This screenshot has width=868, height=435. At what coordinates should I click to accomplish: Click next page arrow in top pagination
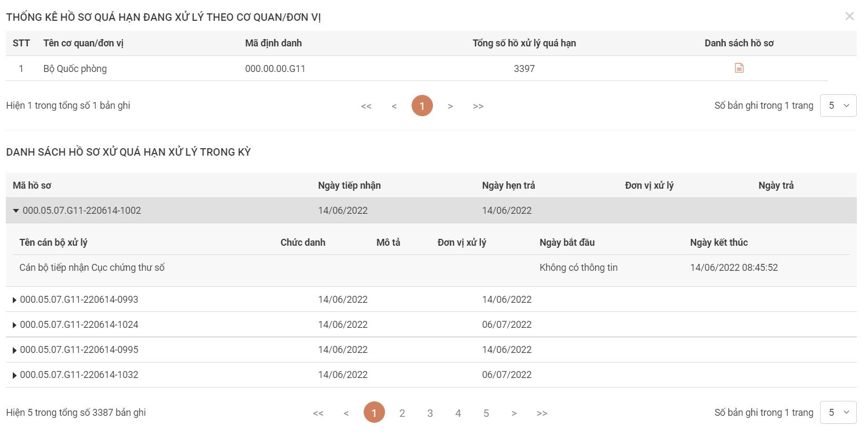coord(450,106)
